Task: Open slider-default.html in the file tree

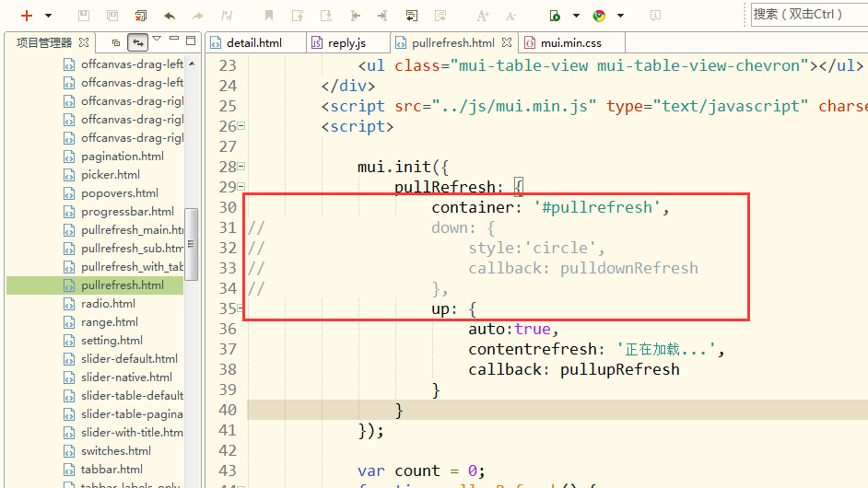Action: point(129,358)
